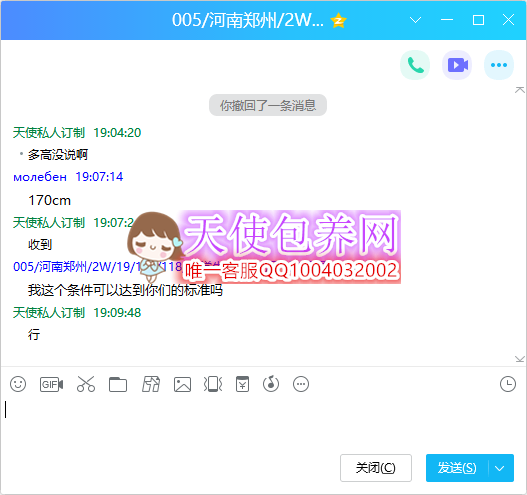Start a video call with the camera icon
This screenshot has width=527, height=495.
tap(457, 65)
